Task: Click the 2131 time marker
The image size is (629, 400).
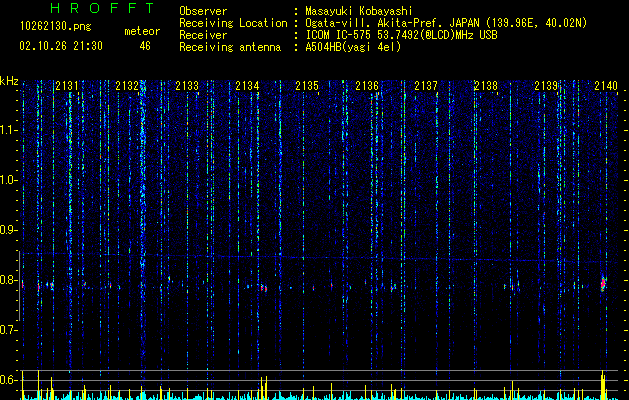Action: coord(67,85)
